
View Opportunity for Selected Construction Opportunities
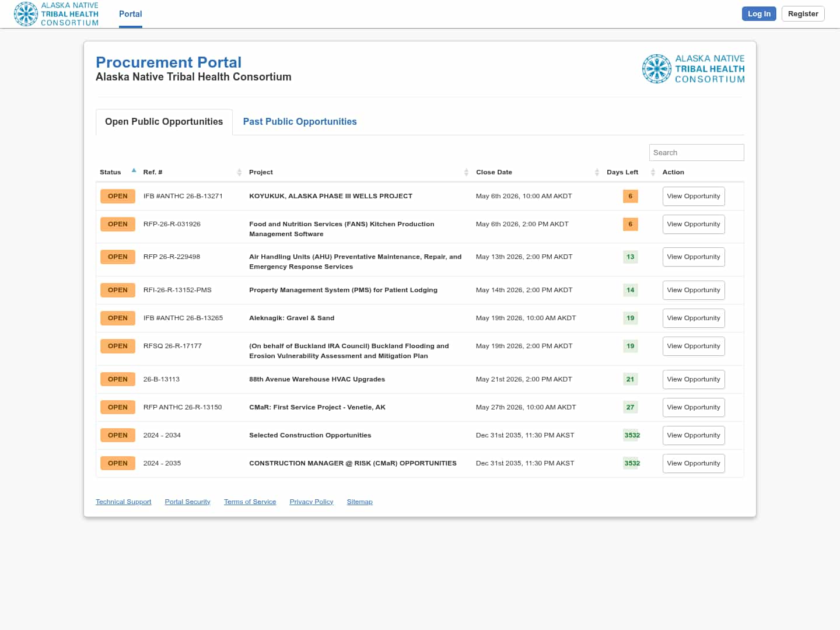pos(694,436)
